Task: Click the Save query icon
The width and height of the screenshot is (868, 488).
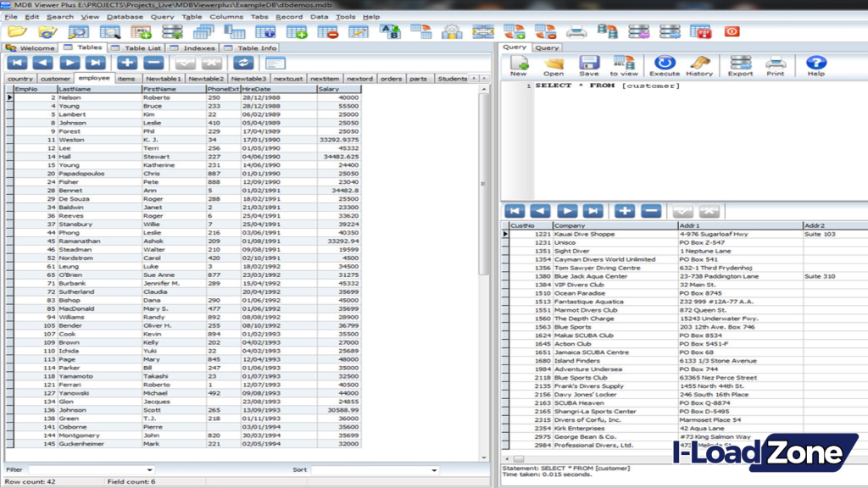Action: [x=589, y=64]
